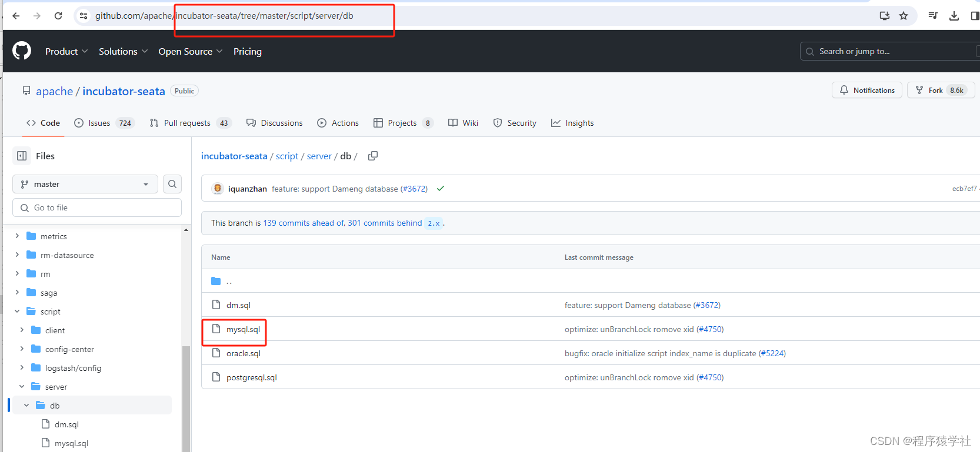Open the server breadcrumb link

coord(319,156)
